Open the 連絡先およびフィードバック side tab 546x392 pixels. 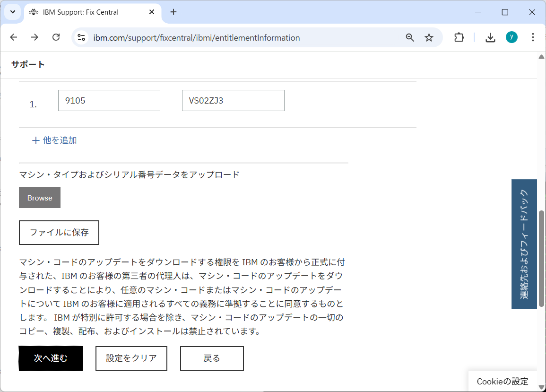click(524, 244)
